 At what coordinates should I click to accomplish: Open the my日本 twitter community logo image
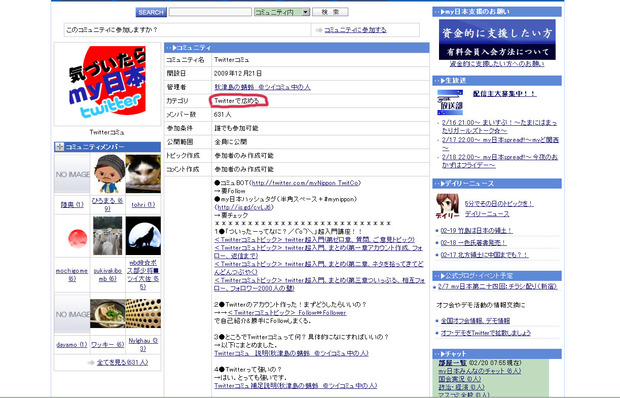[107, 82]
